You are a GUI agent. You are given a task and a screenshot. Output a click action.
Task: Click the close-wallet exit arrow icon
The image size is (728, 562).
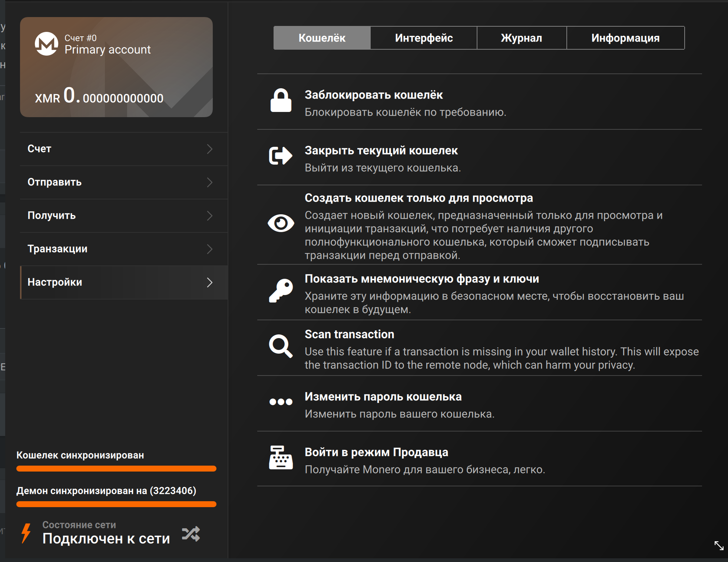point(281,156)
